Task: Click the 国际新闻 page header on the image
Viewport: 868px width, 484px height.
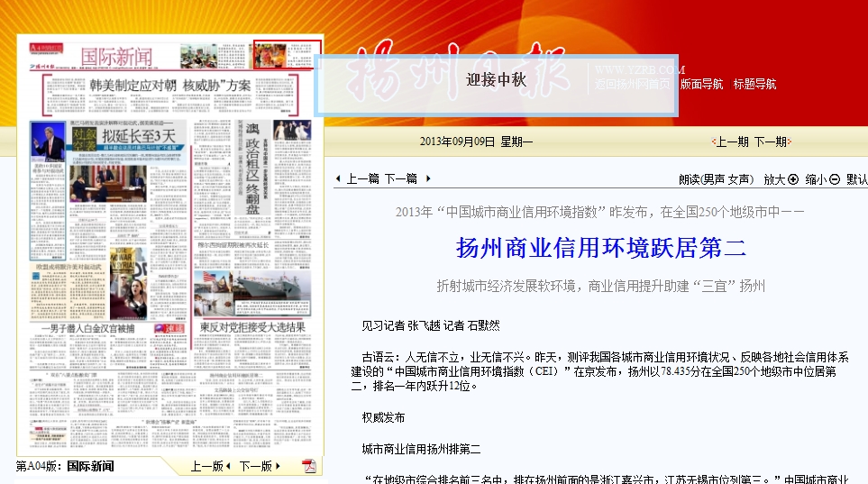Action: 116,57
